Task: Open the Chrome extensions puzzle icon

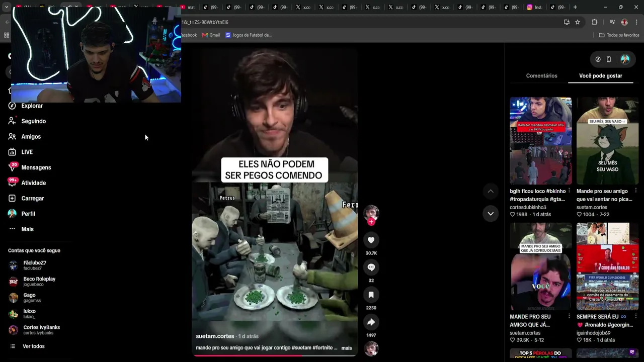Action: coord(594,22)
